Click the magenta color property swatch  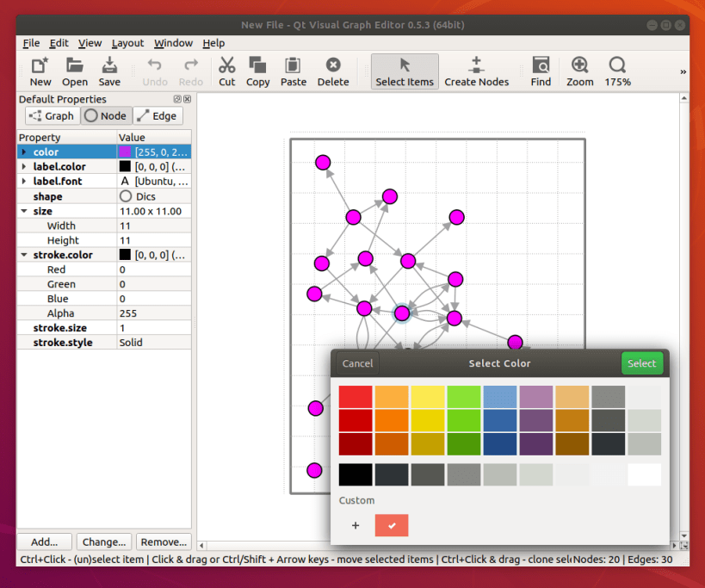tap(125, 152)
